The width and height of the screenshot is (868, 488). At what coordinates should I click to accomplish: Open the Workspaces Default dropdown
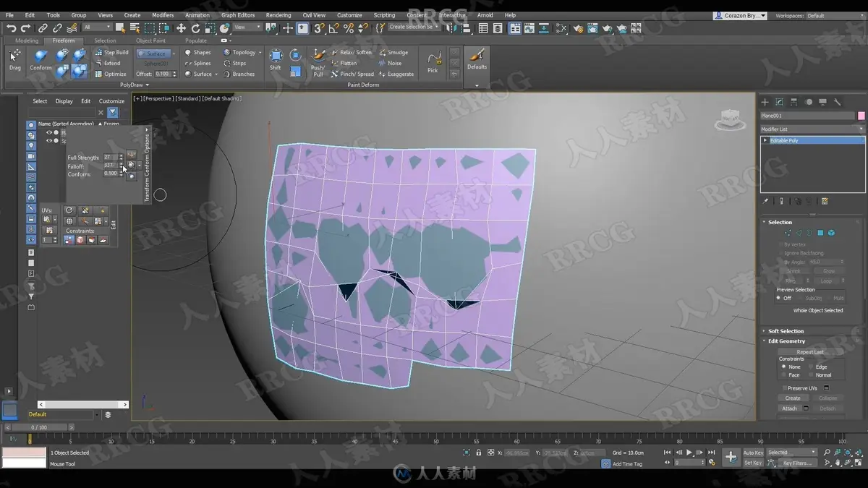click(835, 15)
